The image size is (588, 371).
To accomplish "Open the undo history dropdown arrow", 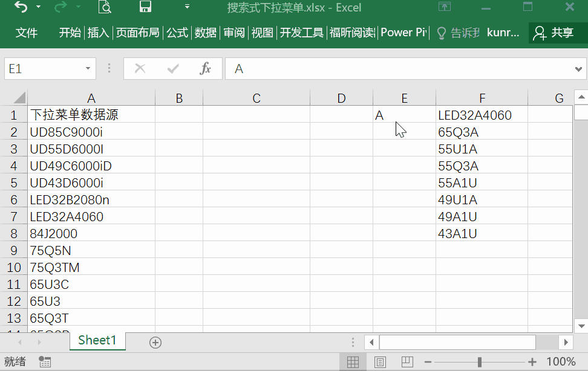I will click(x=38, y=7).
